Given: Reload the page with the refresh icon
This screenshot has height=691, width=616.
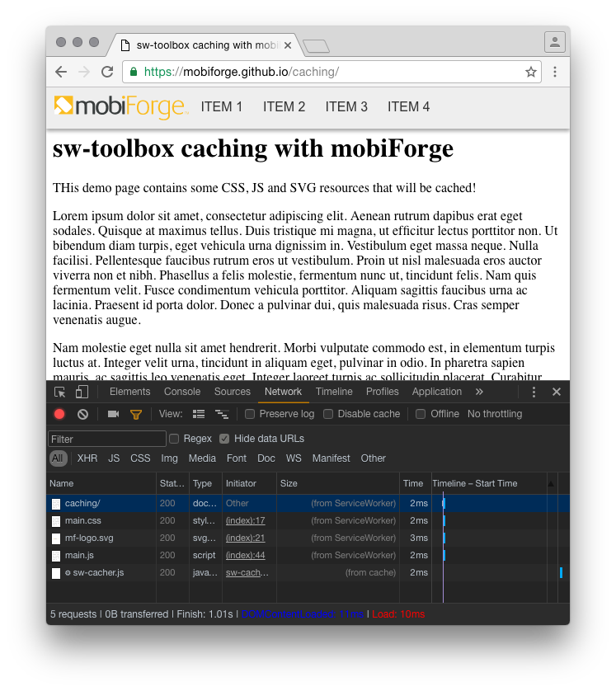Looking at the screenshot, I should point(107,72).
